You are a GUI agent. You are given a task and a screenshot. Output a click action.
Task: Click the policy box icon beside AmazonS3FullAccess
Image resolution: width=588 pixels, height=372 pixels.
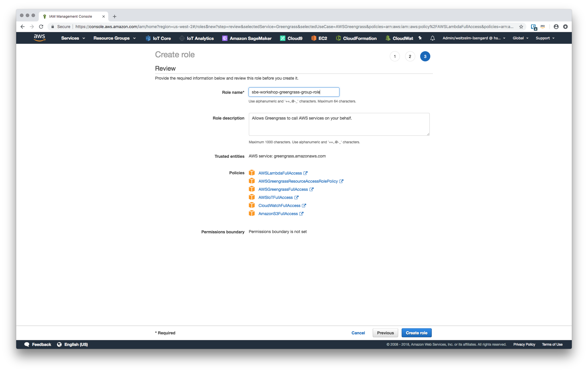click(252, 213)
